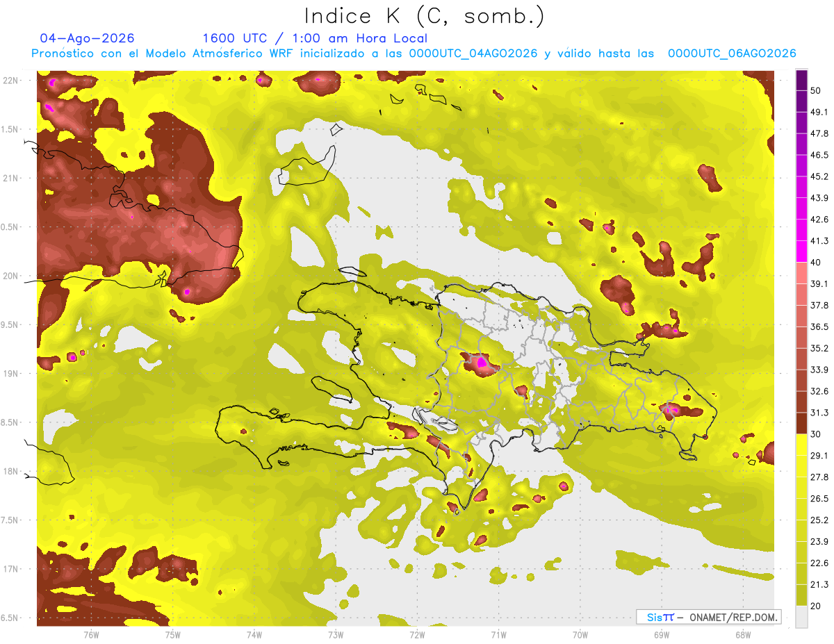Click the legend value "50"
Viewport: 834px width, 644px height.
click(816, 90)
